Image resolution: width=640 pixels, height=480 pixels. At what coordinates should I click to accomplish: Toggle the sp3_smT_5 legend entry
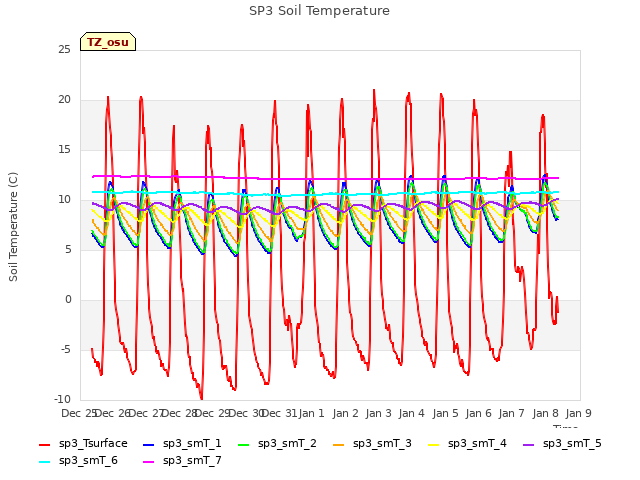pos(562,444)
